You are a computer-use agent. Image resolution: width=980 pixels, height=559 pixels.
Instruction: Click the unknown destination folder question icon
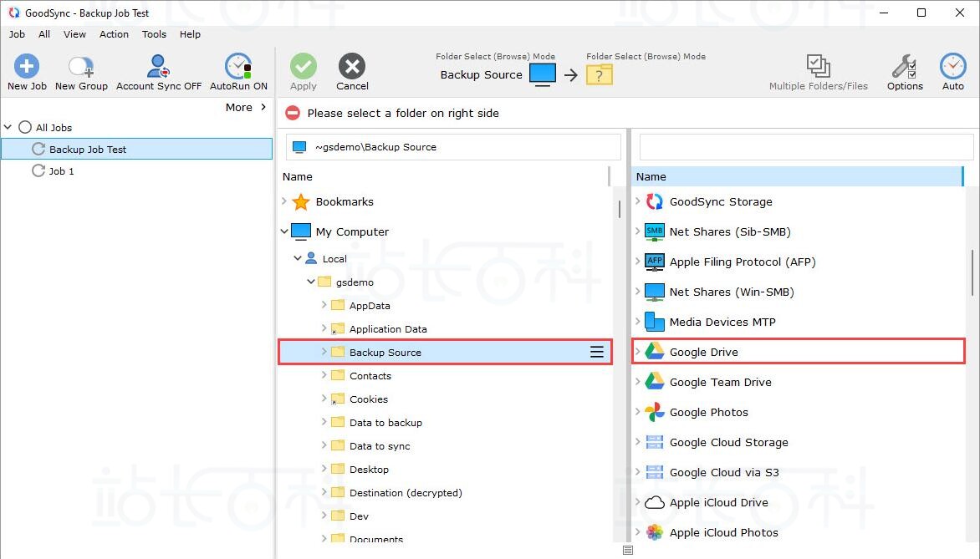(x=599, y=74)
